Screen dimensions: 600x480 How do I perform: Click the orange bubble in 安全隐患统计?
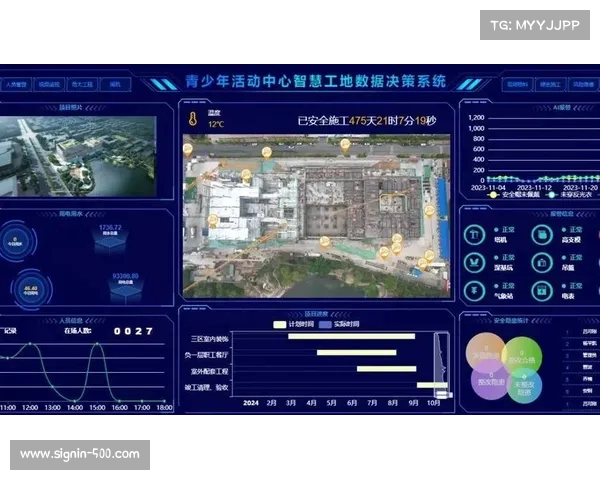(x=486, y=353)
